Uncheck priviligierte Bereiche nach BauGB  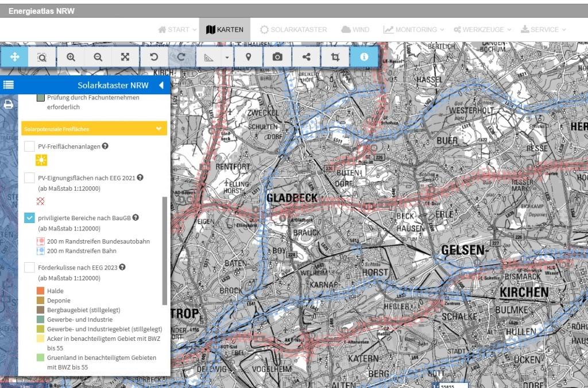(x=29, y=218)
